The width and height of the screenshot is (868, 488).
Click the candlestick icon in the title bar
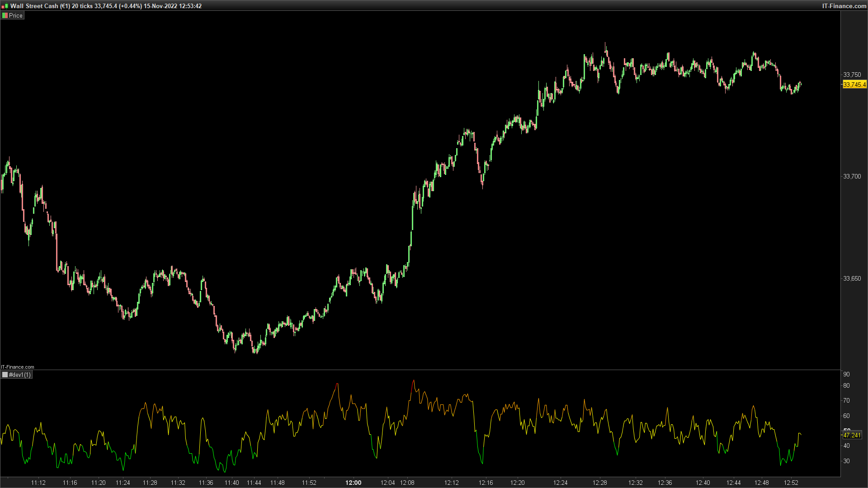point(5,6)
